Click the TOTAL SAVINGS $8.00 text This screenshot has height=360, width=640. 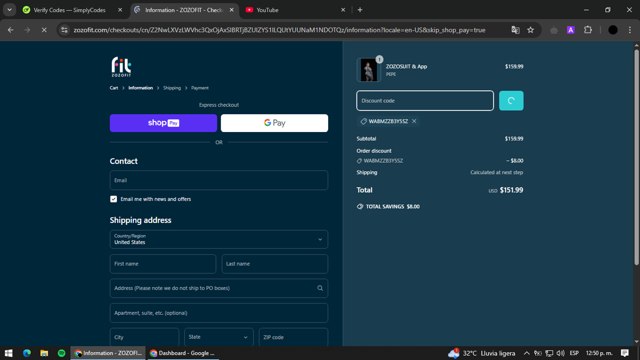point(393,207)
